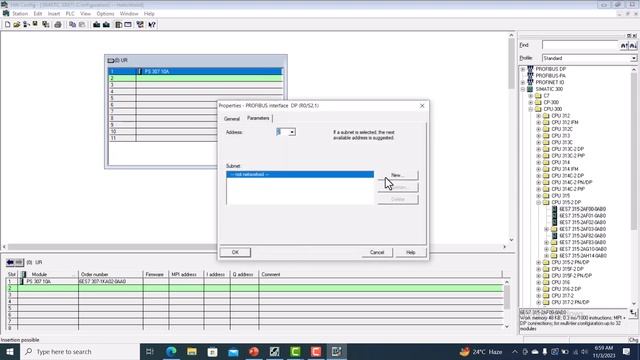
Task: Open Microsoft Edge from the taskbar
Action: point(171,351)
